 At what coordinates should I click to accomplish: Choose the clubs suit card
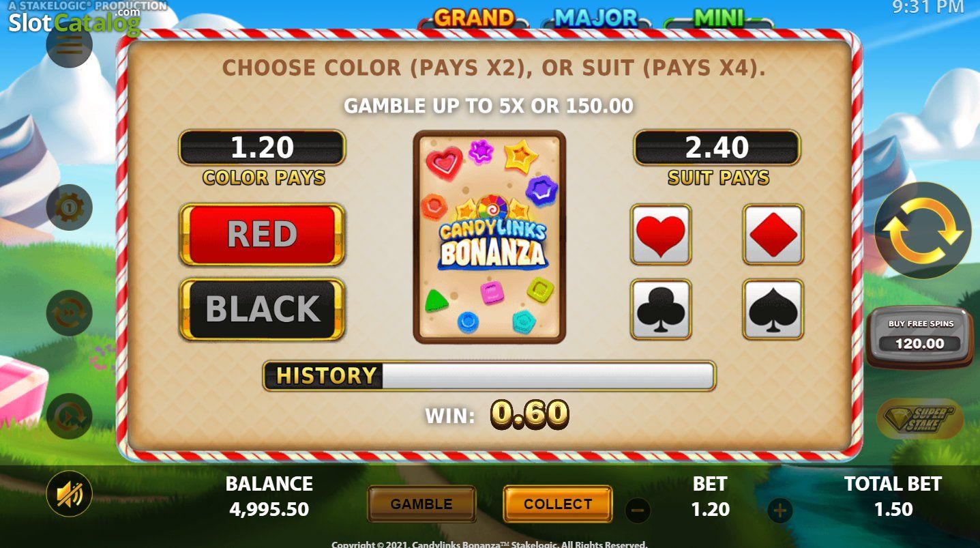[661, 309]
